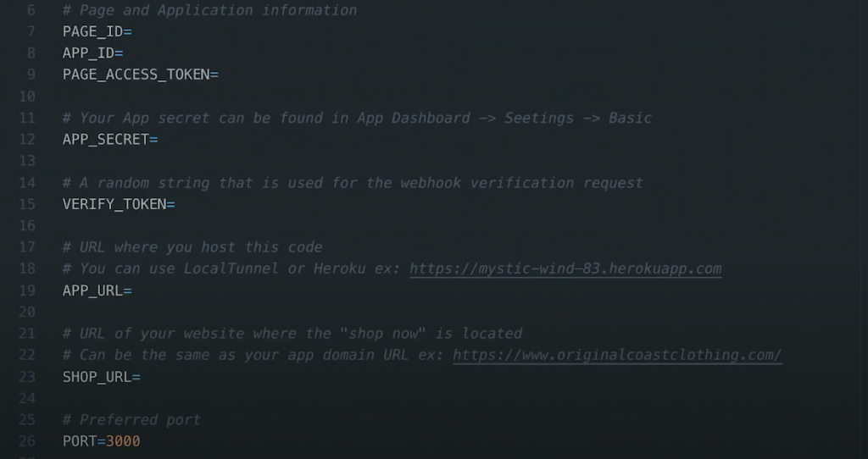
Task: Place cursor after SHOP_URL= on line 23
Action: pos(142,377)
